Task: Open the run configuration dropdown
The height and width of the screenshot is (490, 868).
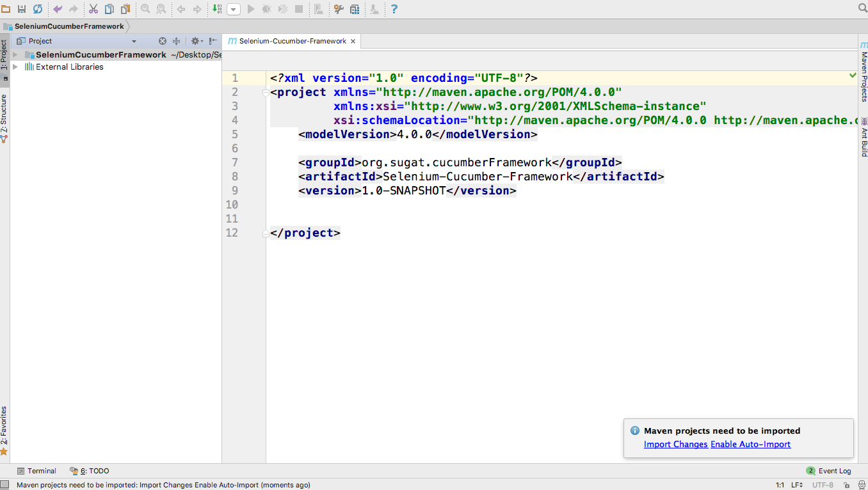Action: pyautogui.click(x=234, y=10)
